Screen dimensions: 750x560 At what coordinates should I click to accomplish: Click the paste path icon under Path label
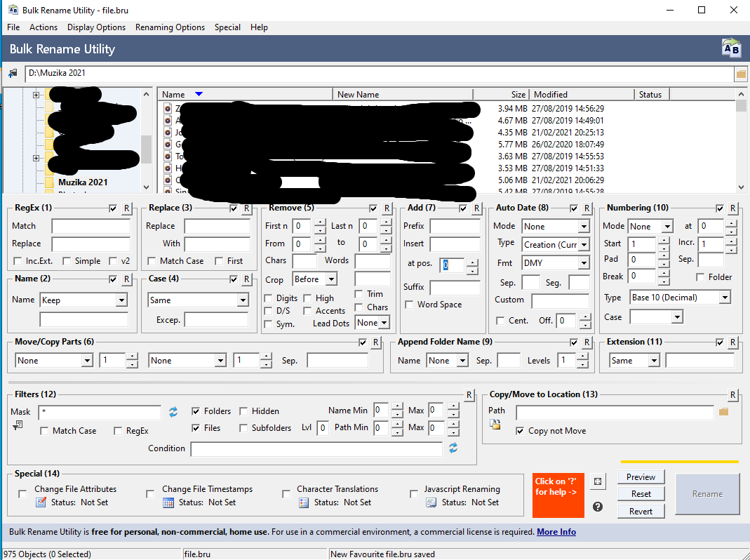click(x=495, y=424)
